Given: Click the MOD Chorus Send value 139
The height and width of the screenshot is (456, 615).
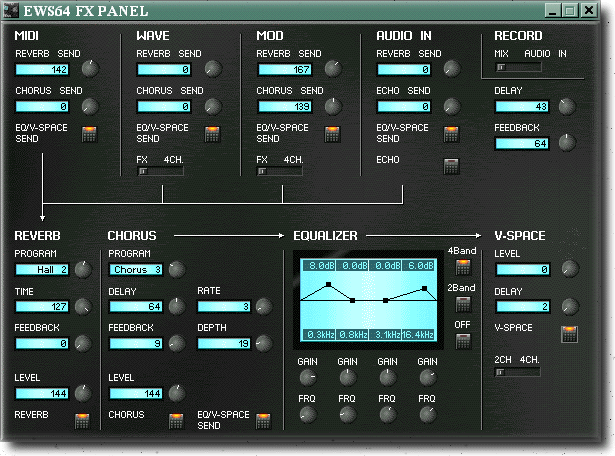Looking at the screenshot, I should click(x=285, y=107).
